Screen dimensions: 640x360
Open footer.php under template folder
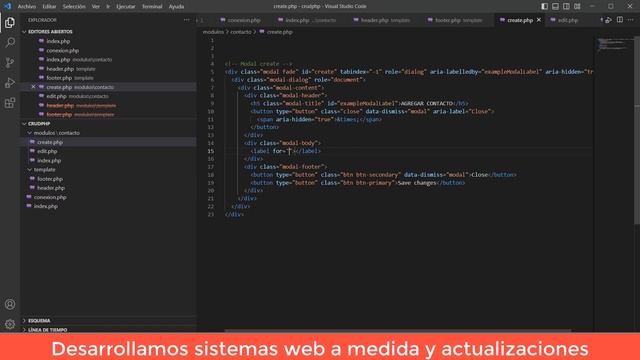(108, 179)
